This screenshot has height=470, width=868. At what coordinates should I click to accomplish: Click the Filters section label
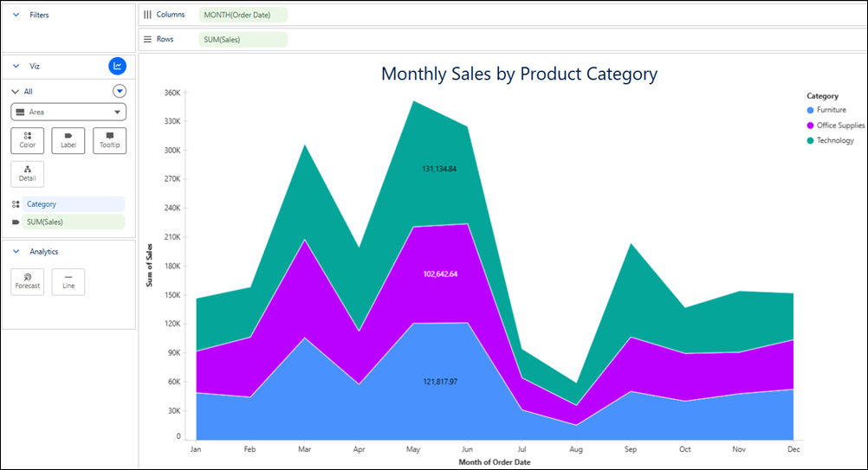(x=39, y=15)
